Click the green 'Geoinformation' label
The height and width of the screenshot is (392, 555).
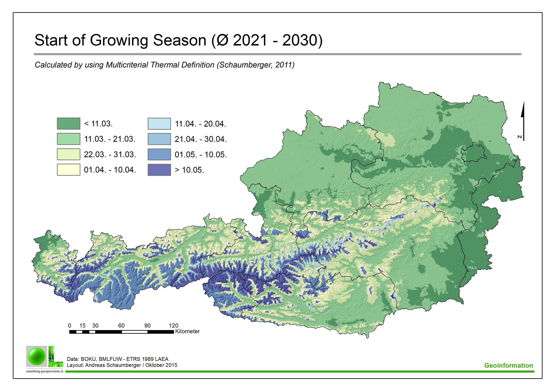[x=509, y=365]
